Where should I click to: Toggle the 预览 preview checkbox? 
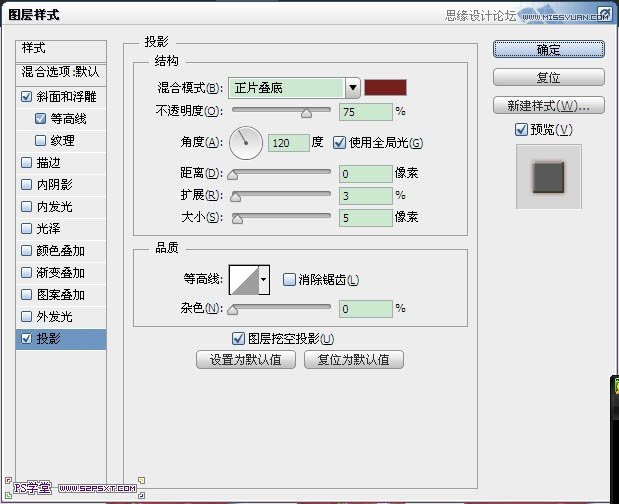tap(521, 129)
